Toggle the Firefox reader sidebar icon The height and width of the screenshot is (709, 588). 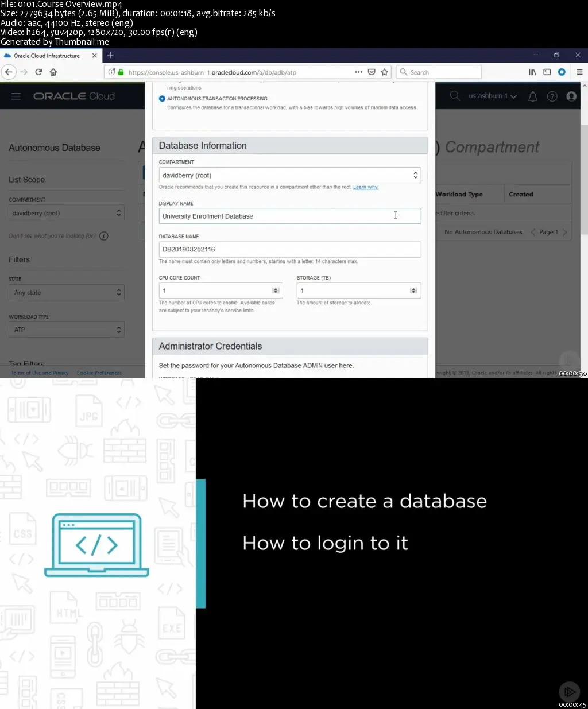point(547,72)
